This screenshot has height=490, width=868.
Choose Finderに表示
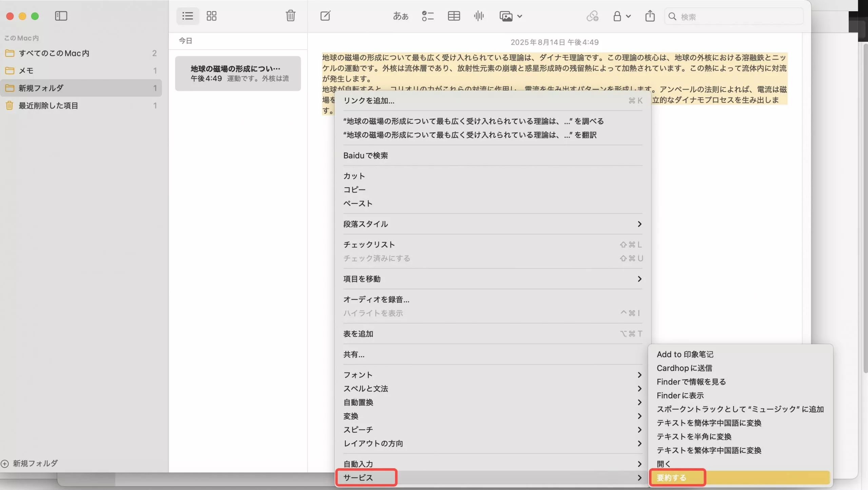[x=740, y=396]
